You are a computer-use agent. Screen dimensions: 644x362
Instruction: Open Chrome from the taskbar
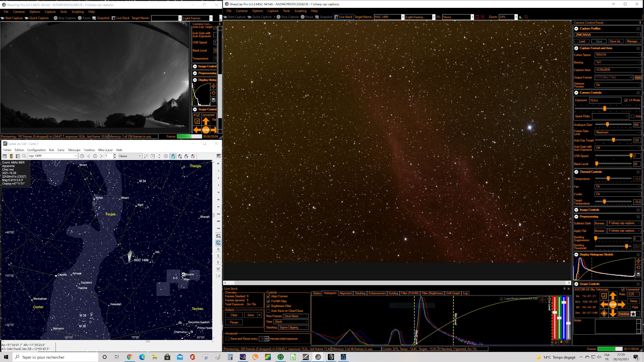[129, 357]
